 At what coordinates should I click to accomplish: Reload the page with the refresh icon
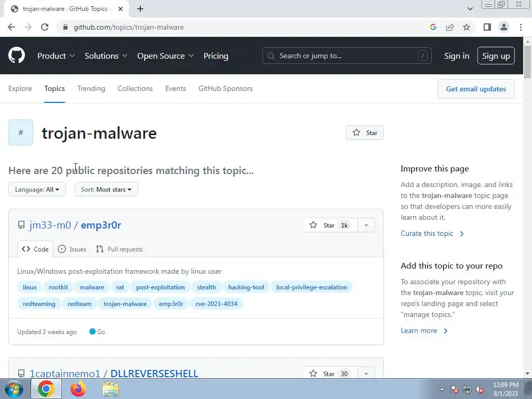pyautogui.click(x=45, y=27)
